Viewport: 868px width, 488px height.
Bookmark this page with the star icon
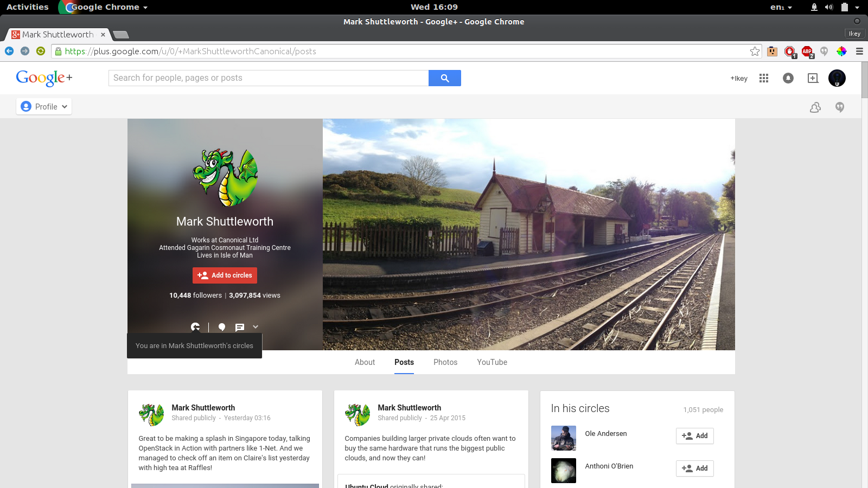755,51
